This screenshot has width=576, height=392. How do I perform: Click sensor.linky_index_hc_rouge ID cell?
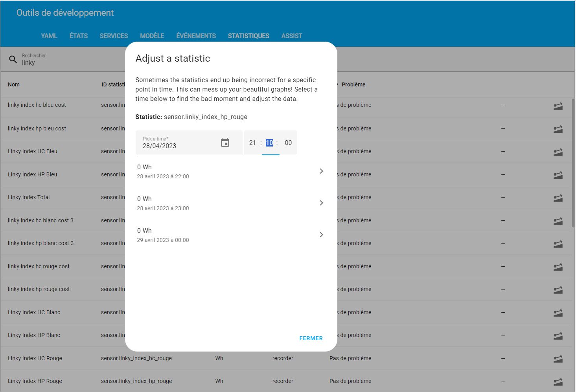pyautogui.click(x=136, y=358)
